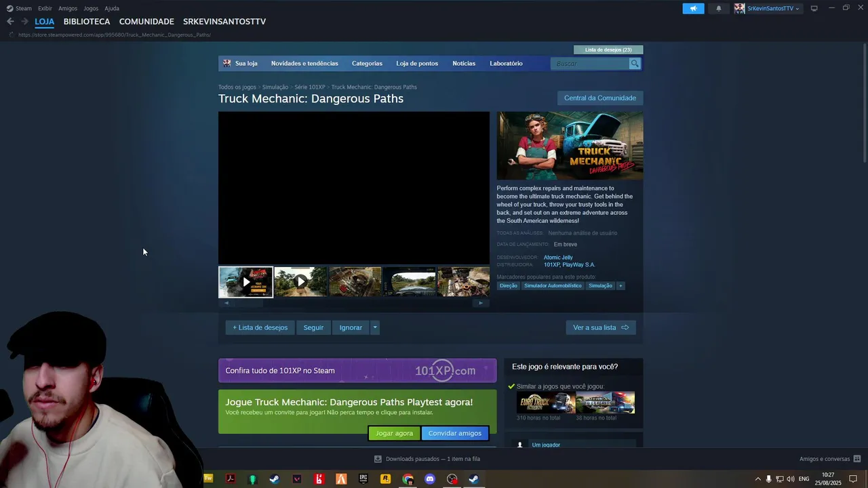Screen dimensions: 868x488
Task: Show hidden system tray icons
Action: (757, 479)
